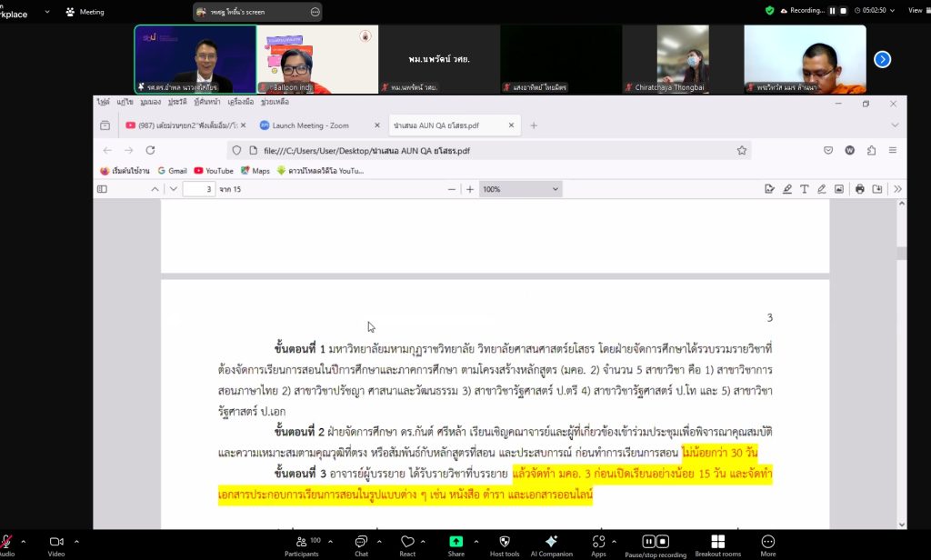Close the Launch Meeting - Zoom tab
The height and width of the screenshot is (560, 931).
coord(377,125)
